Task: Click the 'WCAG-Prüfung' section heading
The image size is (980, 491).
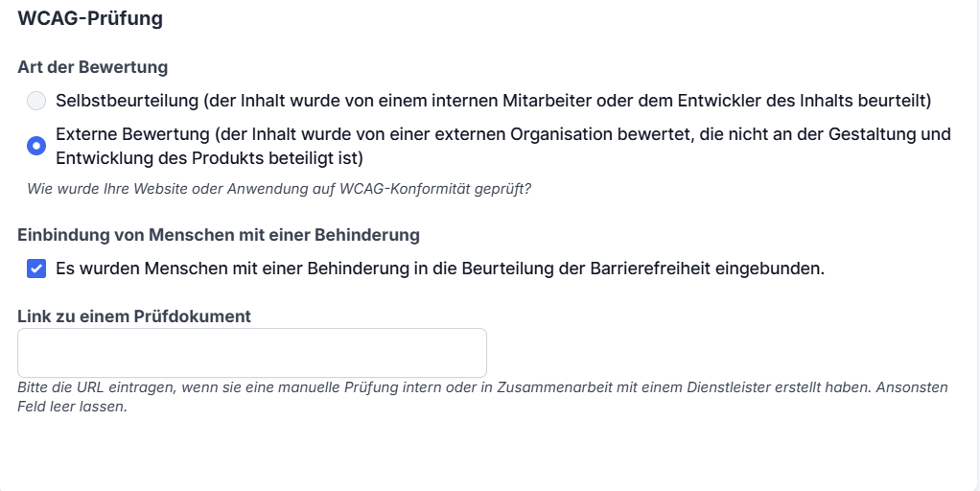Action: click(x=90, y=18)
